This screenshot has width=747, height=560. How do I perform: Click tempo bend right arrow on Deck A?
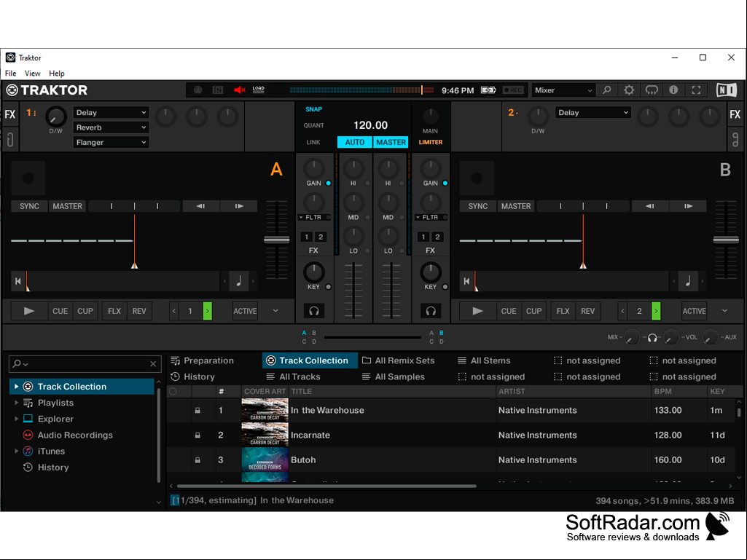tap(239, 206)
